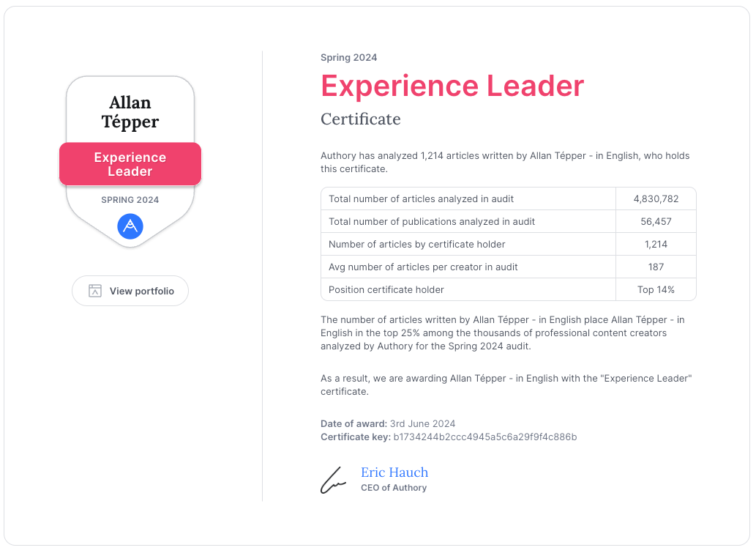Viewport: 756px width, 553px height.
Task: Click the Allan Tépper name on badge
Action: click(x=130, y=112)
